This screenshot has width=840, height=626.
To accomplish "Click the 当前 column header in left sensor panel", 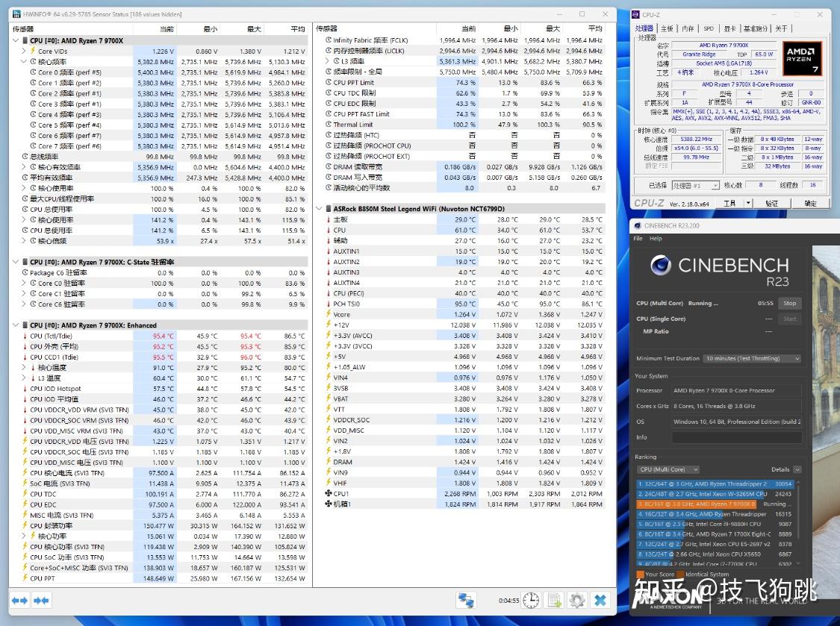I will (155, 29).
